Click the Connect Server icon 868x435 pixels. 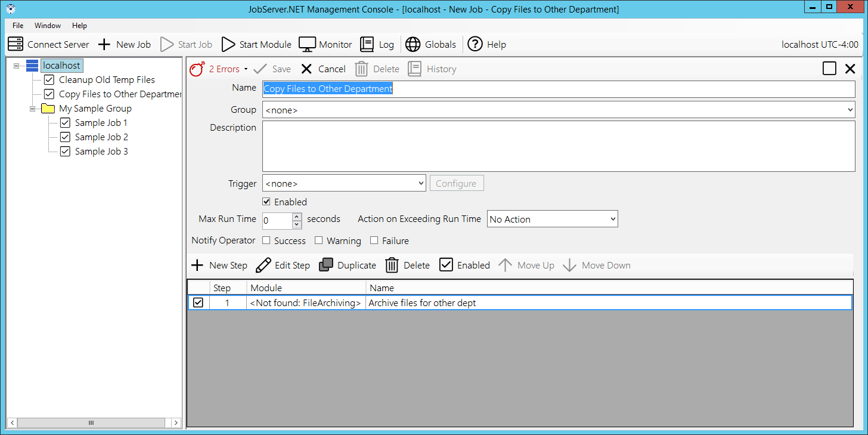coord(15,44)
